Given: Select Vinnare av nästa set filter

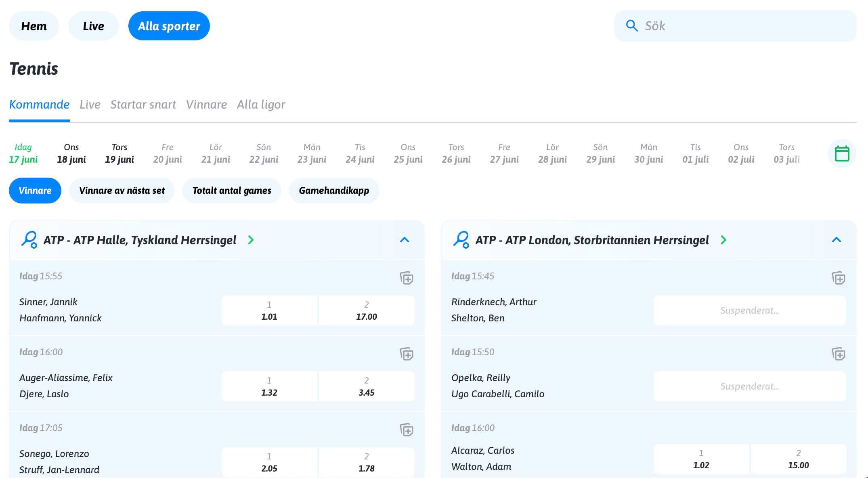Looking at the screenshot, I should [x=122, y=191].
